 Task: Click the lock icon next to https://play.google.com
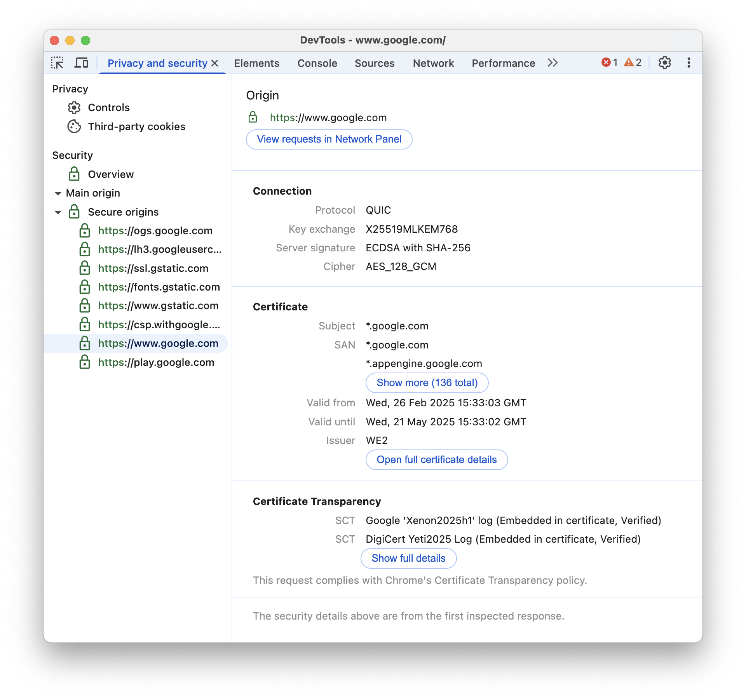pyautogui.click(x=84, y=362)
